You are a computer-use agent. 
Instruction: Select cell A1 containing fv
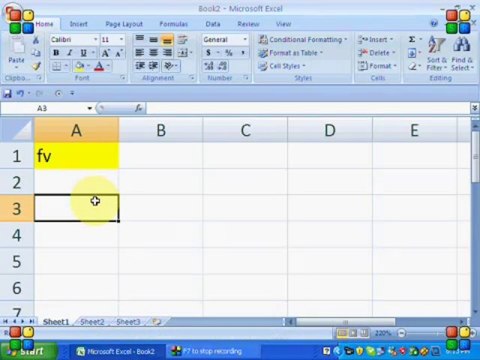[77, 156]
